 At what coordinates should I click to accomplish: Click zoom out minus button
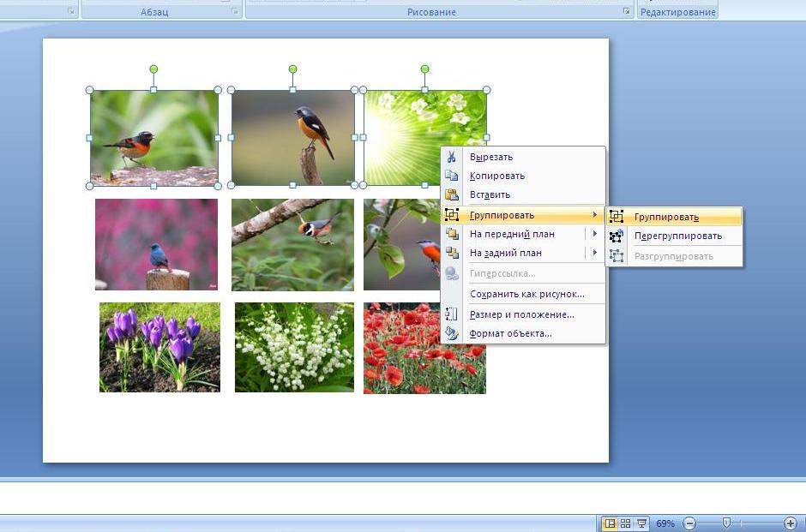pos(689,523)
